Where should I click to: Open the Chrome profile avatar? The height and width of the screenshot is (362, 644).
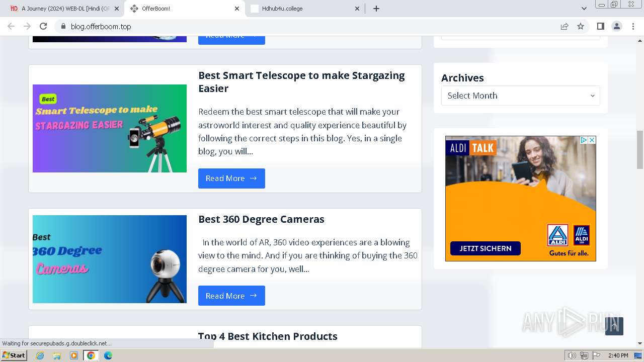[617, 26]
